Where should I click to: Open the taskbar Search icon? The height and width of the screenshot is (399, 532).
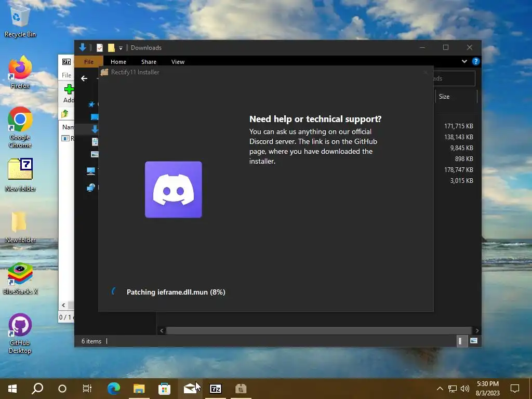pos(37,389)
